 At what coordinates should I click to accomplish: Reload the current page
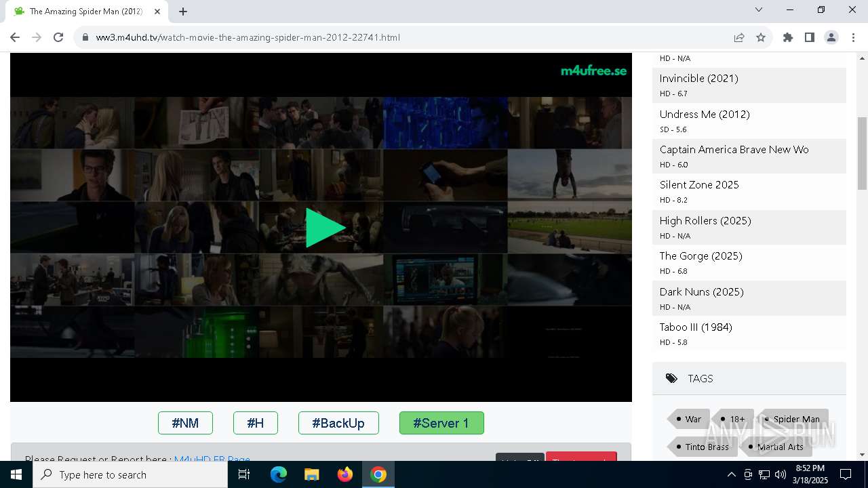pos(58,37)
